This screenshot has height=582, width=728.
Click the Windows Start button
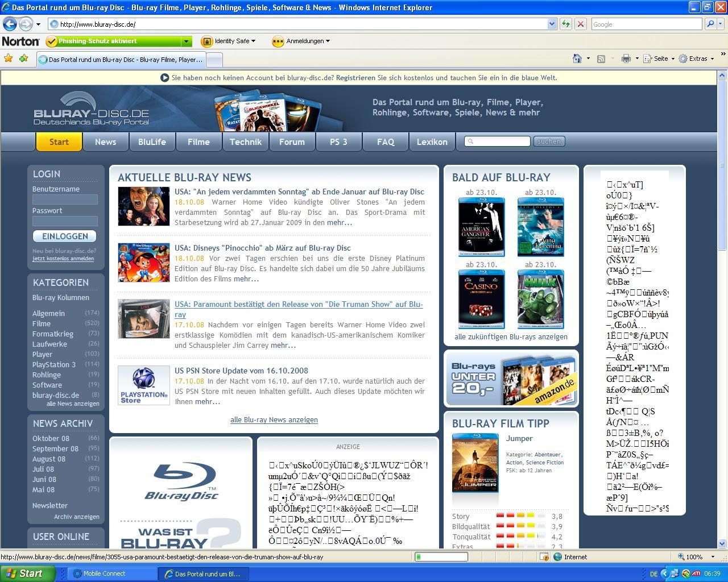pos(27,573)
